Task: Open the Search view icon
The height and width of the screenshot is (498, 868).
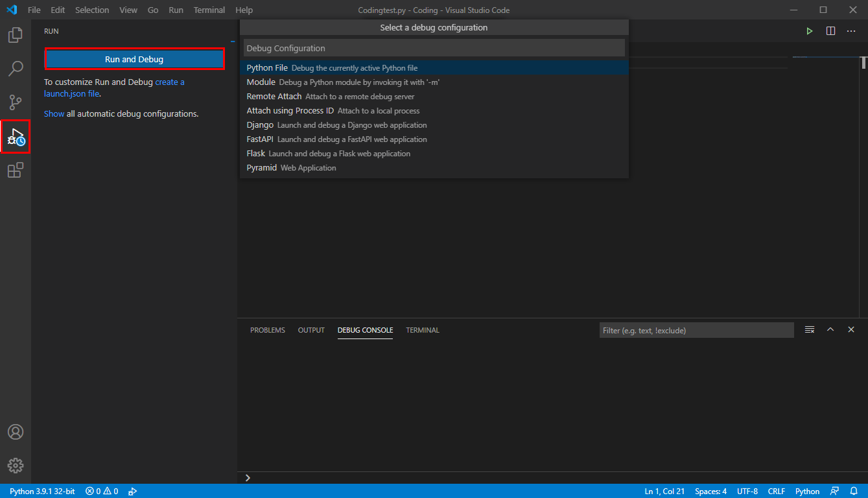Action: coord(16,68)
